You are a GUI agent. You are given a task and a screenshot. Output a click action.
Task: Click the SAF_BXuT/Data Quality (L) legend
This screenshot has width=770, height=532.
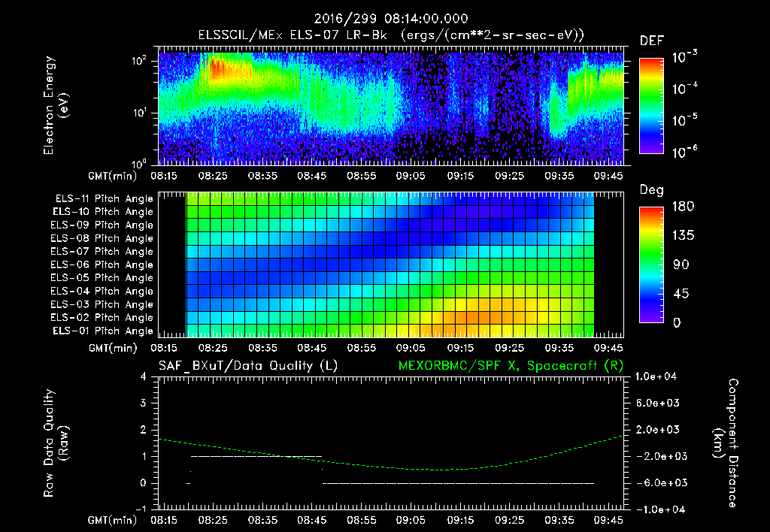point(248,366)
